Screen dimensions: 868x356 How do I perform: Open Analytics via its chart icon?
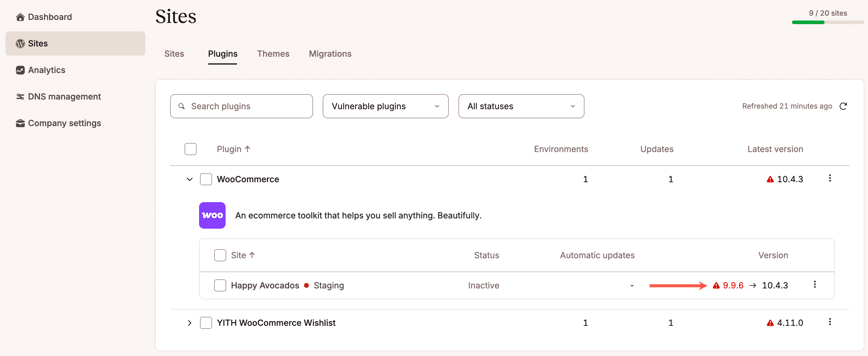point(20,70)
